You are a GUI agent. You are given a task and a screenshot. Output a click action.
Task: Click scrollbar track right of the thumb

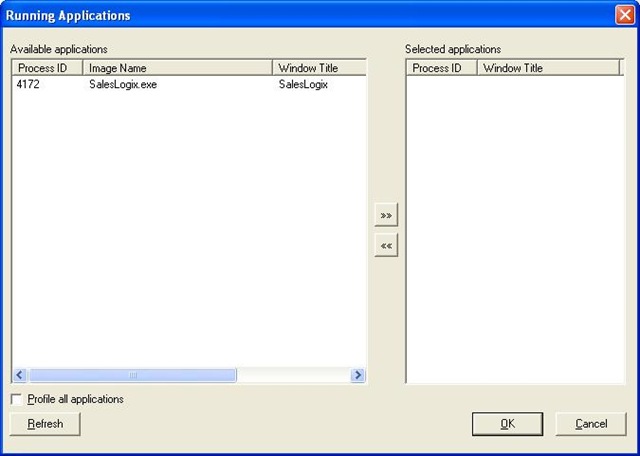[x=293, y=376]
